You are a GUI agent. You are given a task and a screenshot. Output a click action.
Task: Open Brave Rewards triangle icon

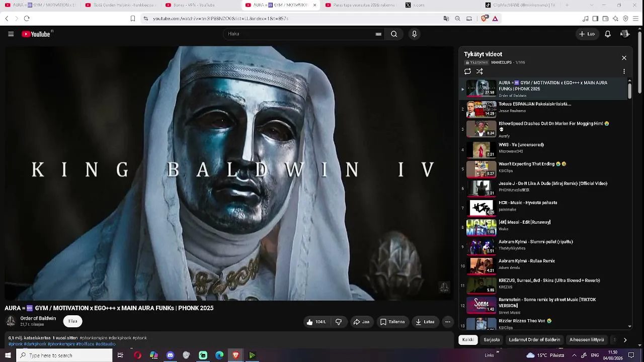tap(495, 19)
